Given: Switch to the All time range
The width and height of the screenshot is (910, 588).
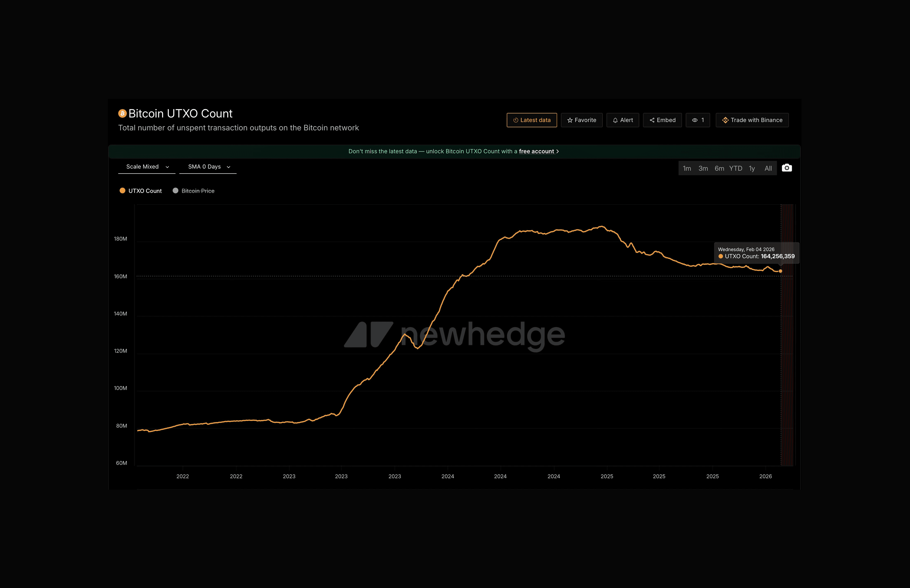Looking at the screenshot, I should (768, 168).
